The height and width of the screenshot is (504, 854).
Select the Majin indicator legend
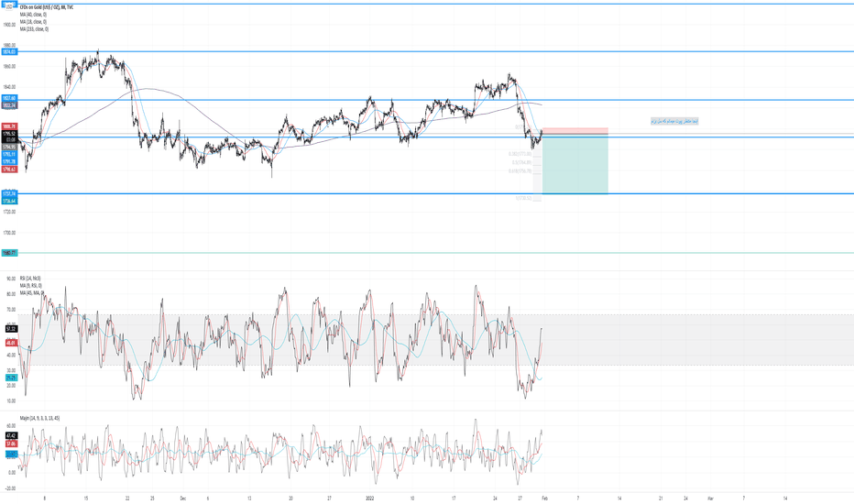coord(39,419)
